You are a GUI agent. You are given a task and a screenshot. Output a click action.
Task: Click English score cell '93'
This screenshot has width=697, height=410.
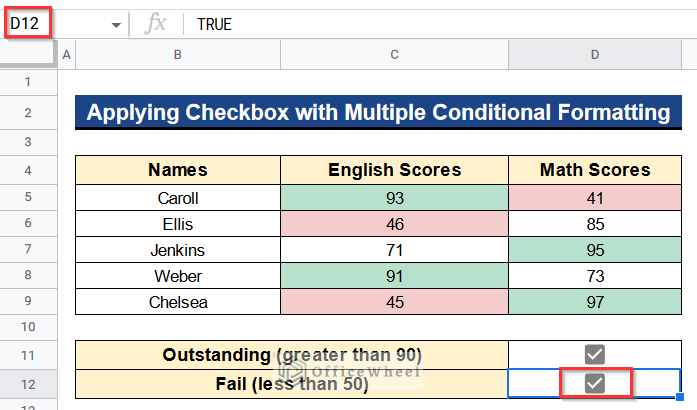(394, 198)
